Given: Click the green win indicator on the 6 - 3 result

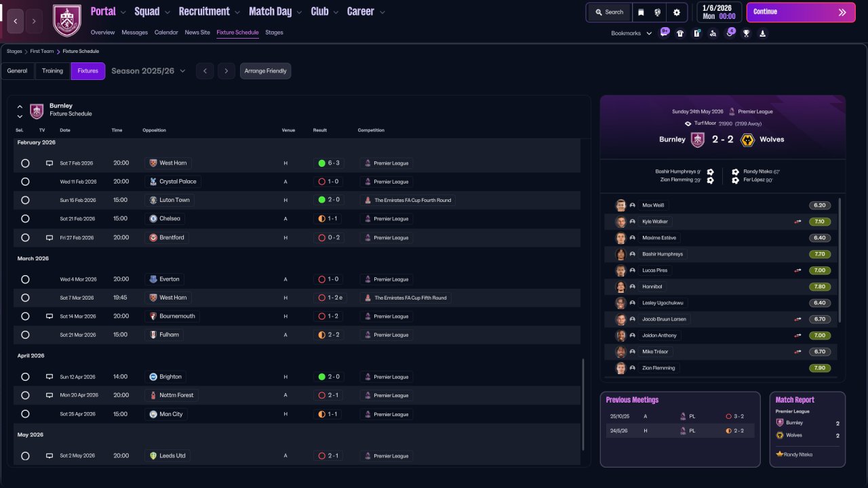Looking at the screenshot, I should point(321,163).
